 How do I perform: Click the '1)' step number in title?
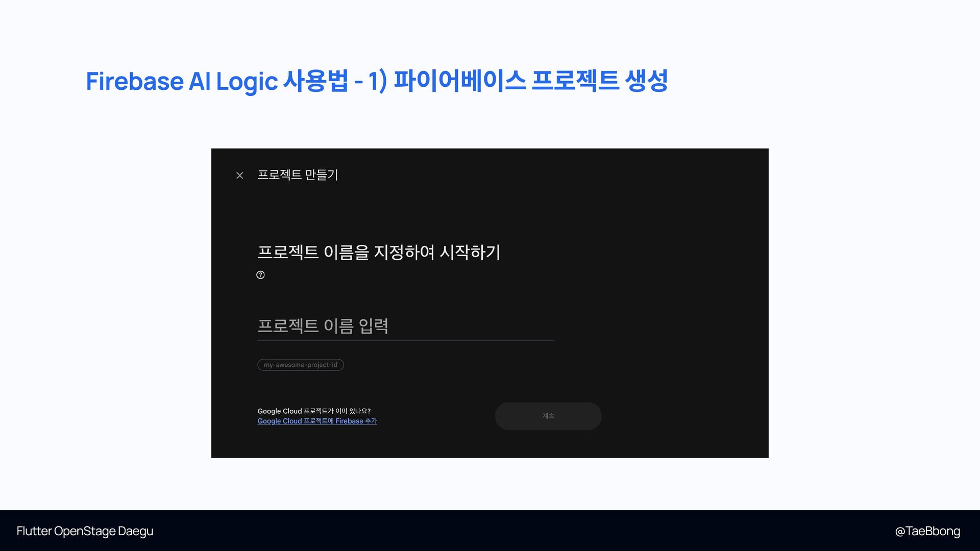click(x=377, y=81)
